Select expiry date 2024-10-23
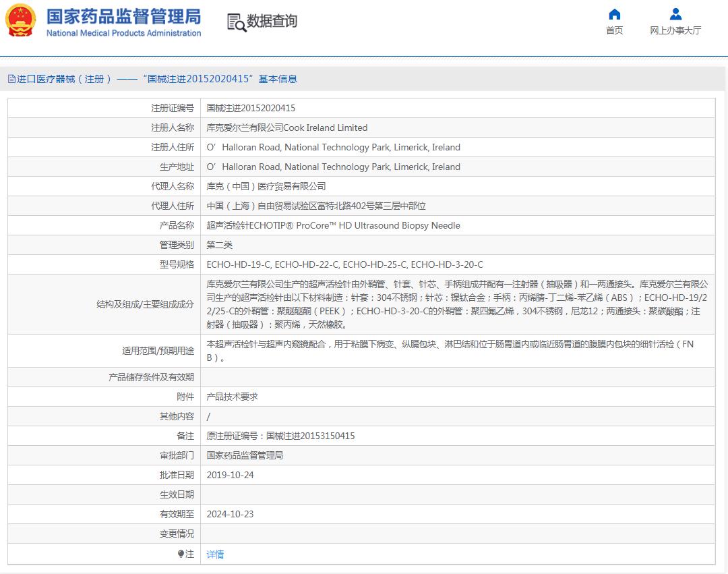Viewport: 728px width, 574px height. [230, 513]
